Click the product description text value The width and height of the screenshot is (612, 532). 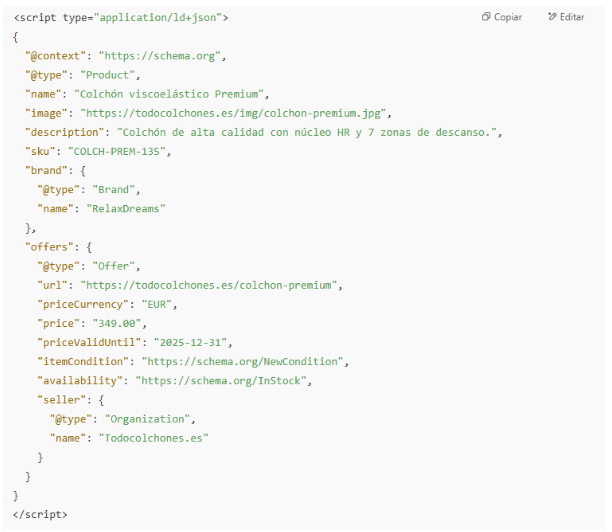point(309,132)
